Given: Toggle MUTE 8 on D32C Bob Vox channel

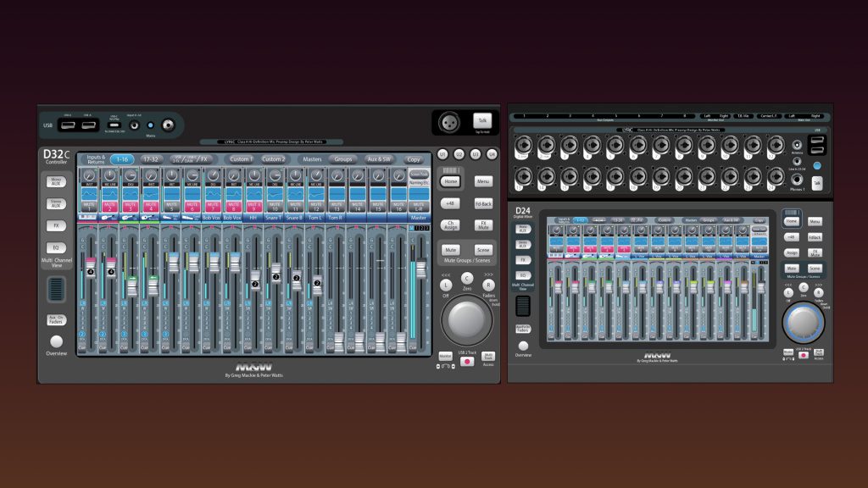Looking at the screenshot, I should point(234,207).
